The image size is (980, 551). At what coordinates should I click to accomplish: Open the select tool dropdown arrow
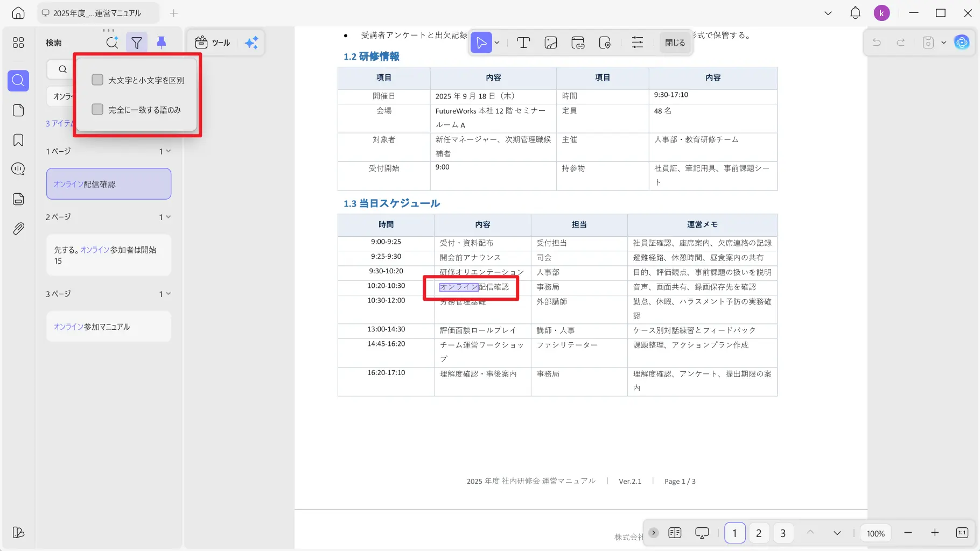coord(497,43)
